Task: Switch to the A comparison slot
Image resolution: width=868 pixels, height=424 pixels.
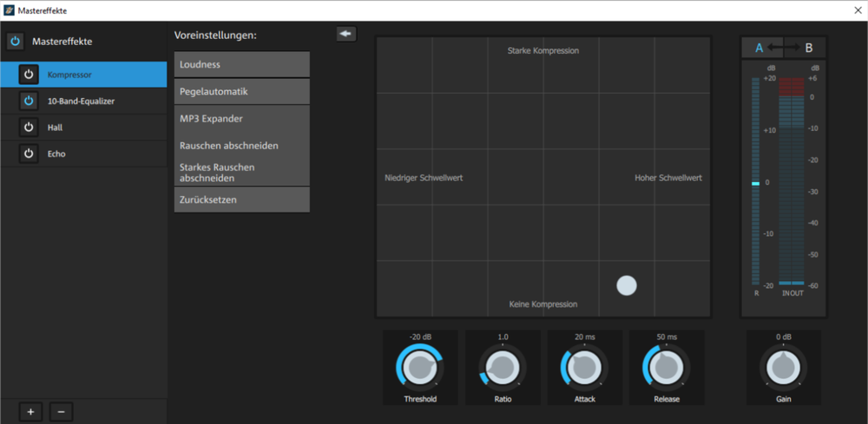Action: tap(759, 48)
